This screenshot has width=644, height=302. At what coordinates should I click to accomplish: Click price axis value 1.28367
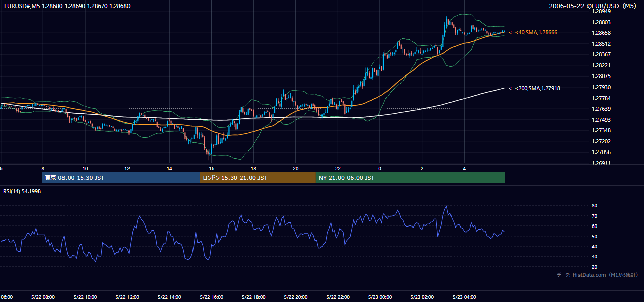tap(601, 54)
